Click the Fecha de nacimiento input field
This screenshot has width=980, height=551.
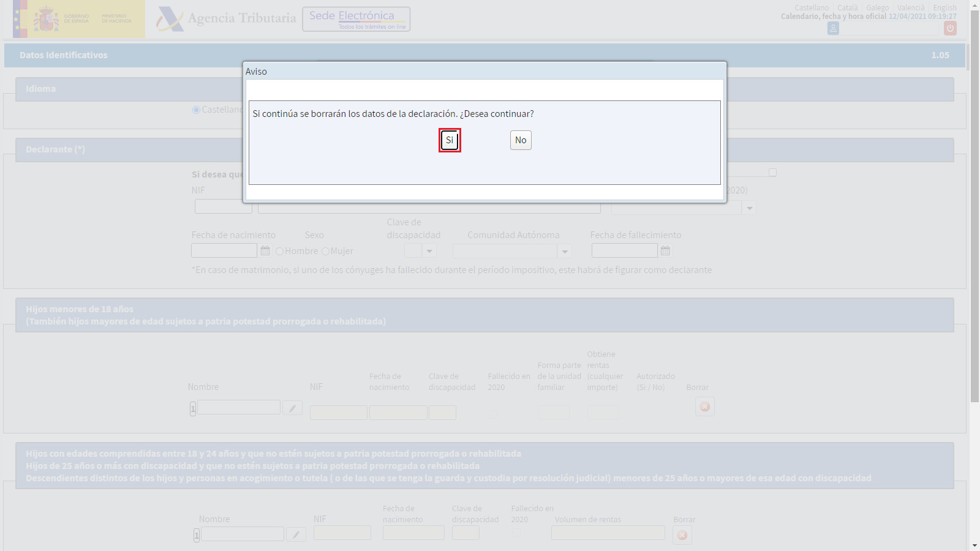coord(224,250)
